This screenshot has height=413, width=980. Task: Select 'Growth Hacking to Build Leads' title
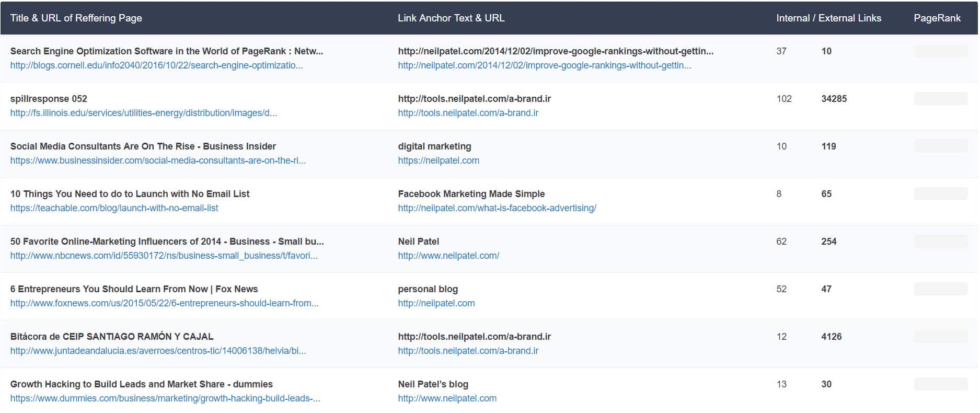142,384
